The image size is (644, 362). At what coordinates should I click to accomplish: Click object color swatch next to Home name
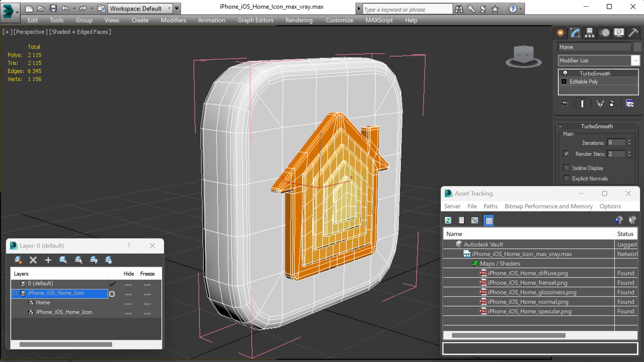(x=637, y=47)
